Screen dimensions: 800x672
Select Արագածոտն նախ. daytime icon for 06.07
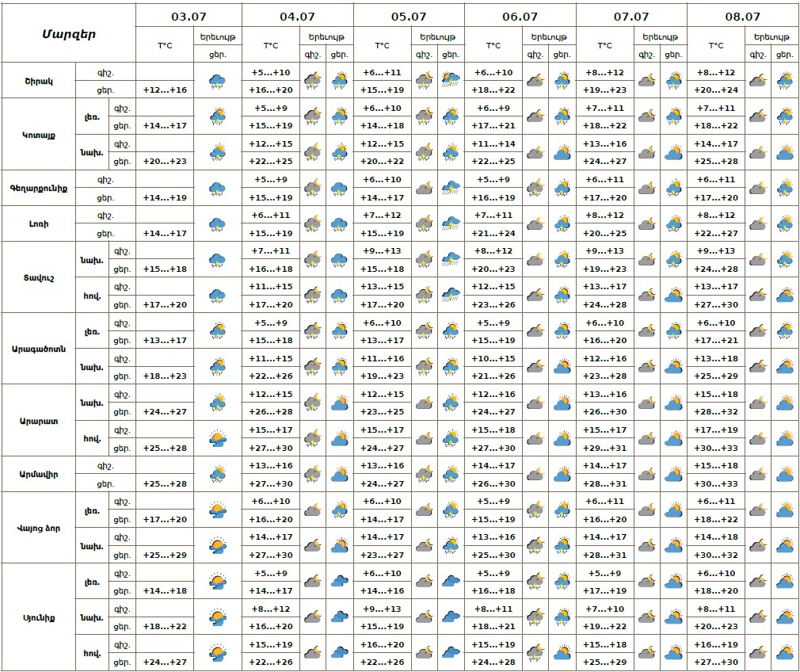[562, 367]
